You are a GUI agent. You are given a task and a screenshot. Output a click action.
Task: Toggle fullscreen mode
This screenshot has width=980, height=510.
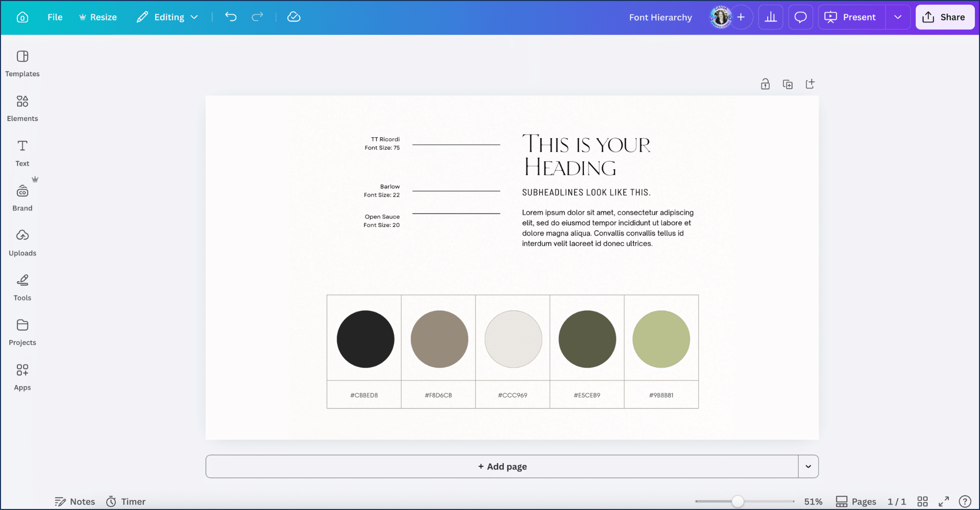944,501
